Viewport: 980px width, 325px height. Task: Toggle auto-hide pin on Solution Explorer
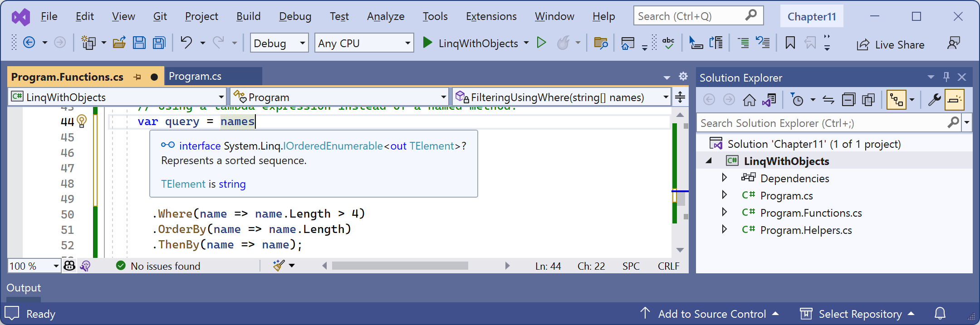946,77
